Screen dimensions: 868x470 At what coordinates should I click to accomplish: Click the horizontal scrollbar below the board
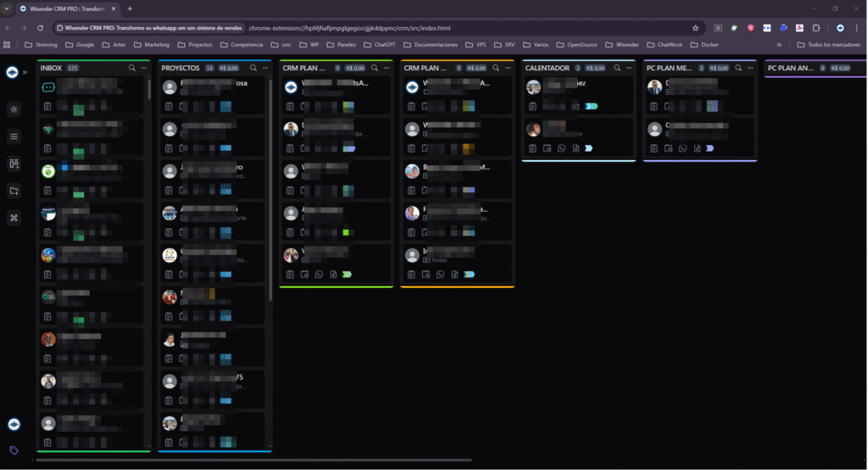(x=254, y=460)
